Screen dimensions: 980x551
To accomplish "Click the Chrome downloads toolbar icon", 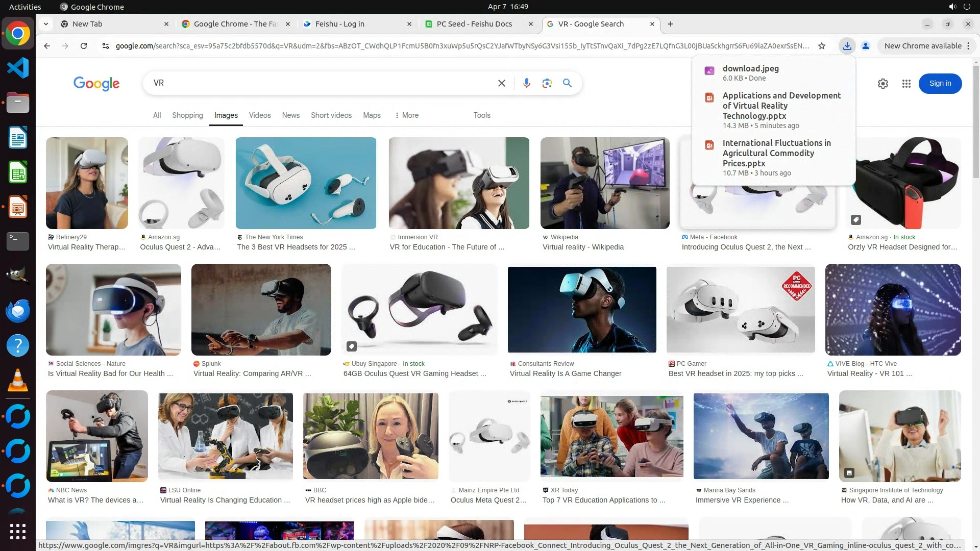I will coord(847,46).
